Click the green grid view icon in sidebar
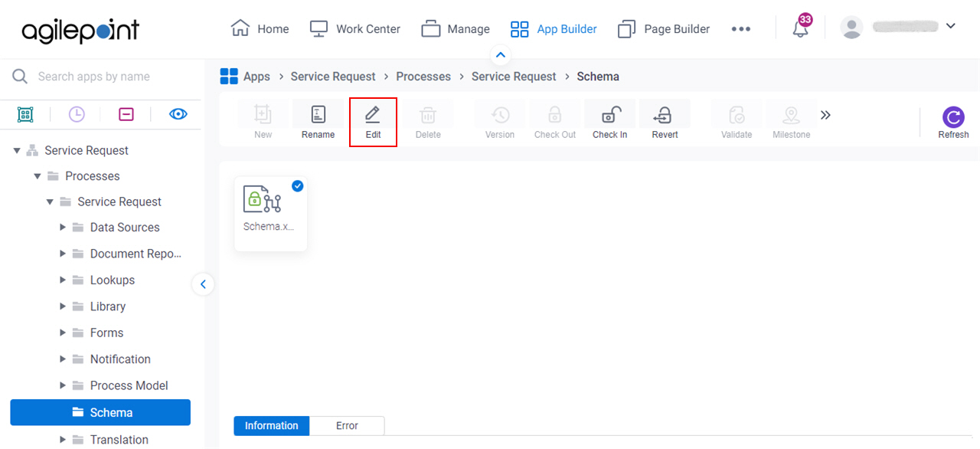Viewport: 980px width, 449px height. (25, 114)
